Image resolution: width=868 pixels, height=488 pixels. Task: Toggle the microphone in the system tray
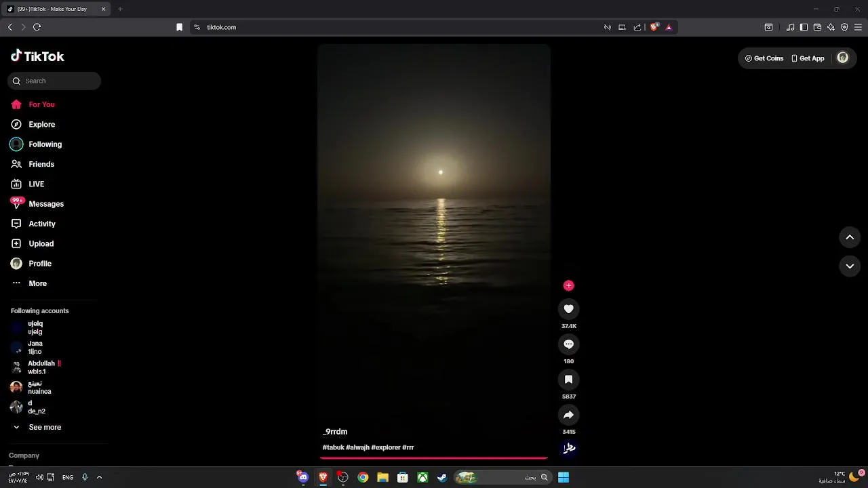(x=85, y=477)
